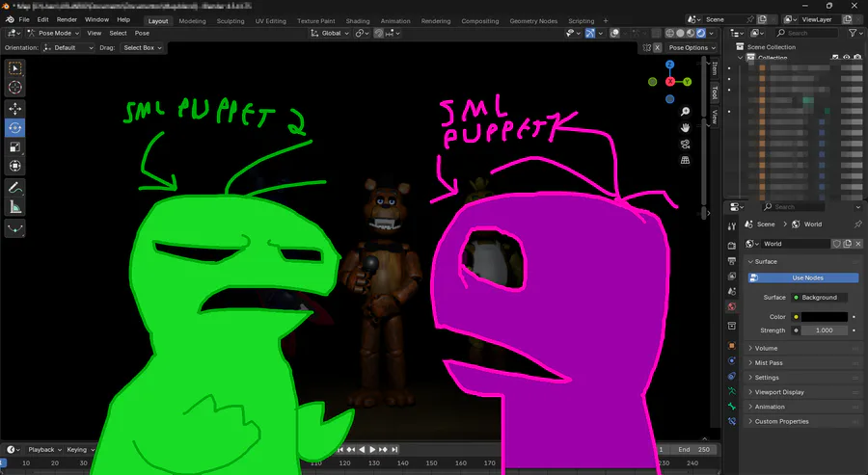Screen dimensions: 868x475
Task: Open the View Layer properties tab
Action: coord(732,276)
